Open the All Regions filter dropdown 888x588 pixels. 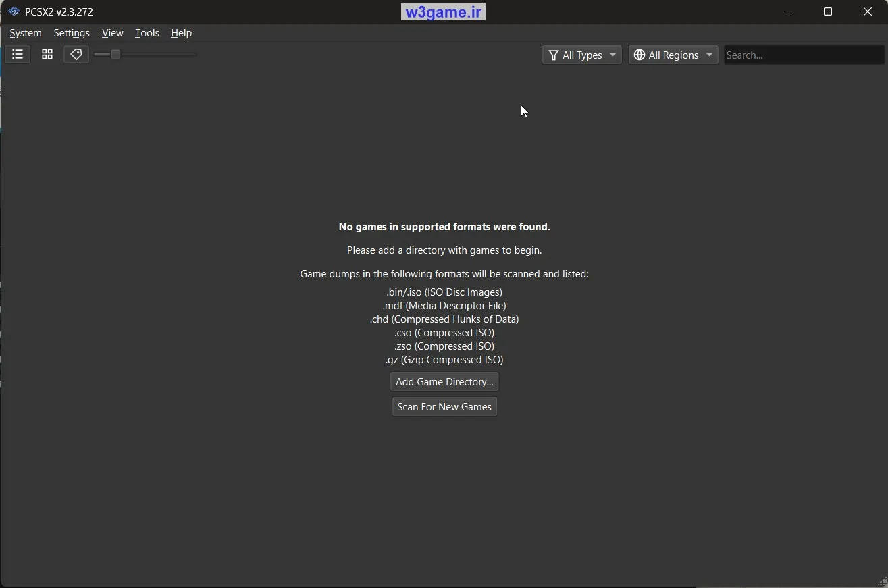click(x=673, y=55)
